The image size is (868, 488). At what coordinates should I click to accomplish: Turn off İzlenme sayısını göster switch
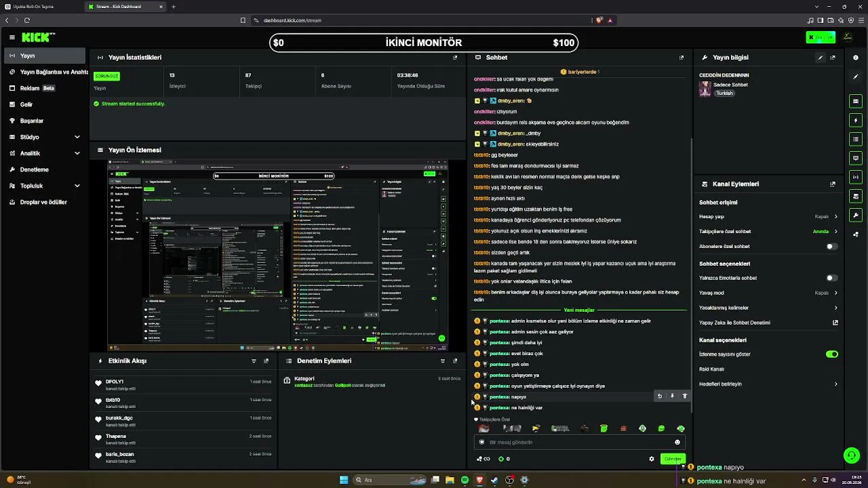coord(831,354)
